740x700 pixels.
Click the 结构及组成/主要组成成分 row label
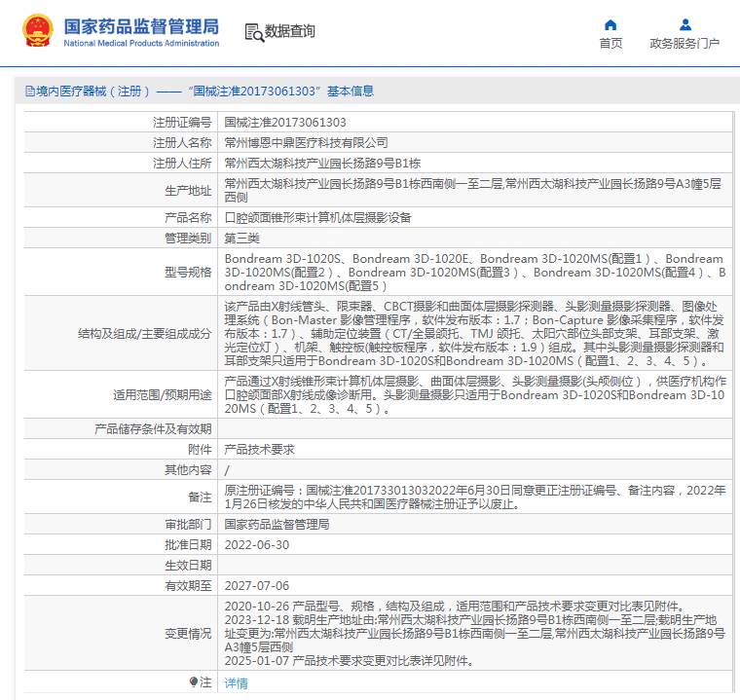[145, 334]
